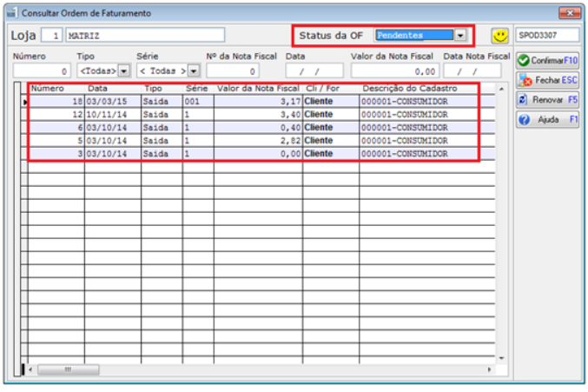Open the Status da OF dropdown arrow
Image resolution: width=588 pixels, height=392 pixels.
point(460,36)
